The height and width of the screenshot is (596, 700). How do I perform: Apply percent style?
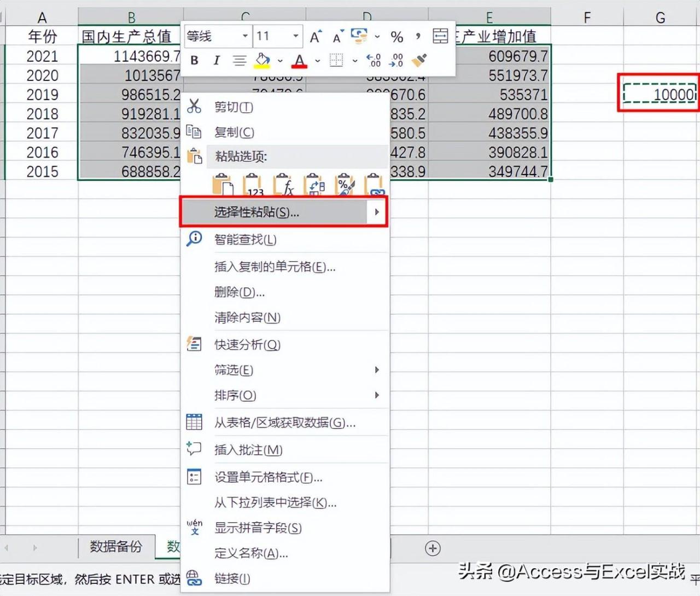pos(397,37)
